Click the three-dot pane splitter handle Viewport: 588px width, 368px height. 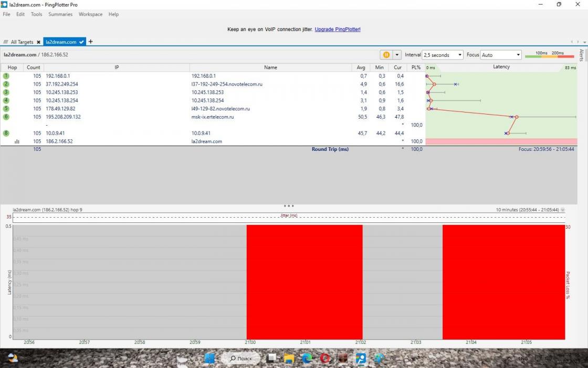click(289, 206)
